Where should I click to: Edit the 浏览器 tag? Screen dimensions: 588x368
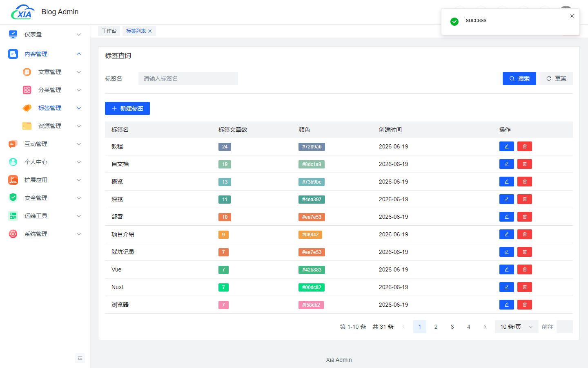coord(507,305)
